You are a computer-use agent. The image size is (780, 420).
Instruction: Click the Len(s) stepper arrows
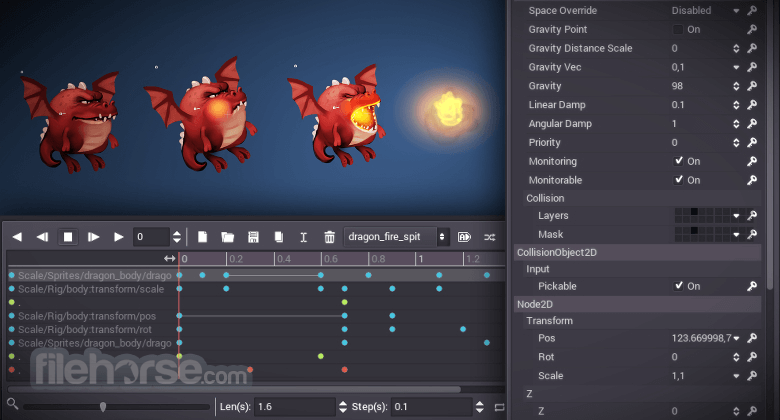[x=343, y=407]
